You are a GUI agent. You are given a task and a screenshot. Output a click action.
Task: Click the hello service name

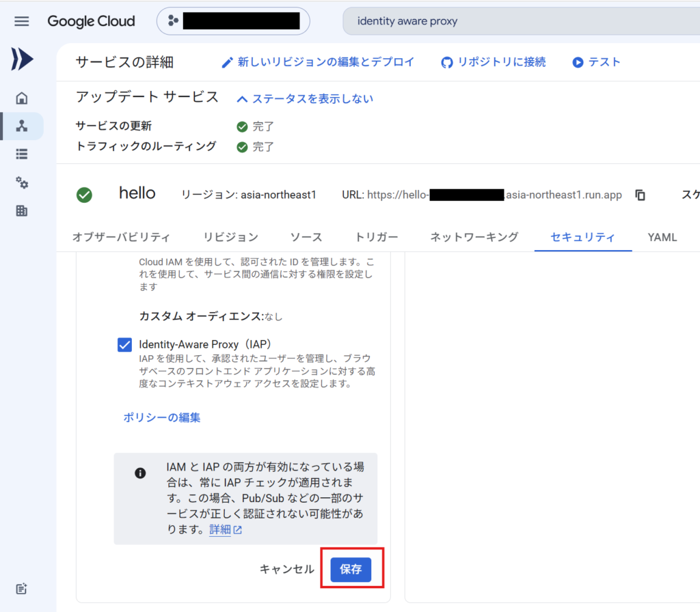137,193
